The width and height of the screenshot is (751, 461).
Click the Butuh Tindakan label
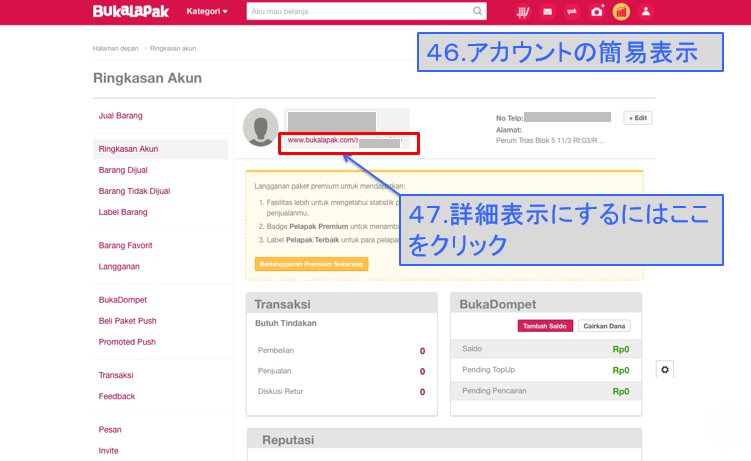[x=286, y=323]
